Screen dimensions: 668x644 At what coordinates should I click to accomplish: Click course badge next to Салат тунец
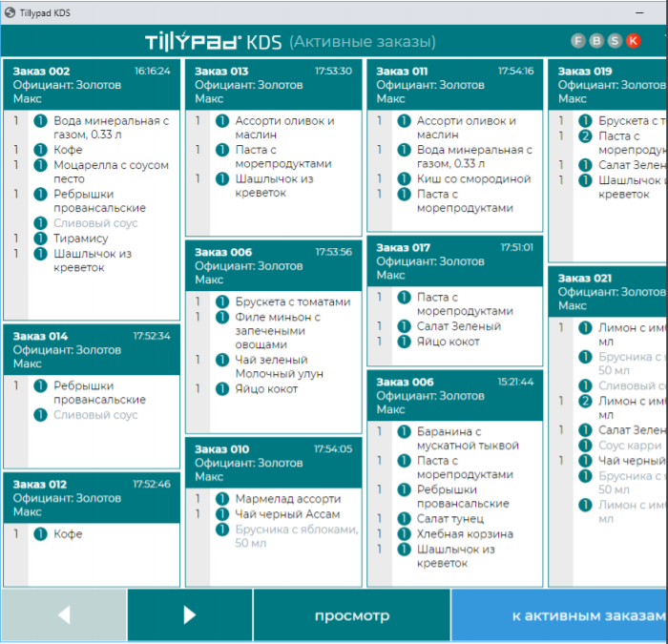click(x=404, y=518)
